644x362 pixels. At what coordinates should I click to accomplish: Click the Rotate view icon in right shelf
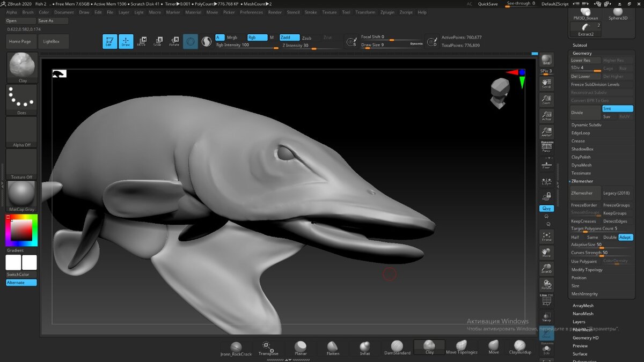(546, 284)
